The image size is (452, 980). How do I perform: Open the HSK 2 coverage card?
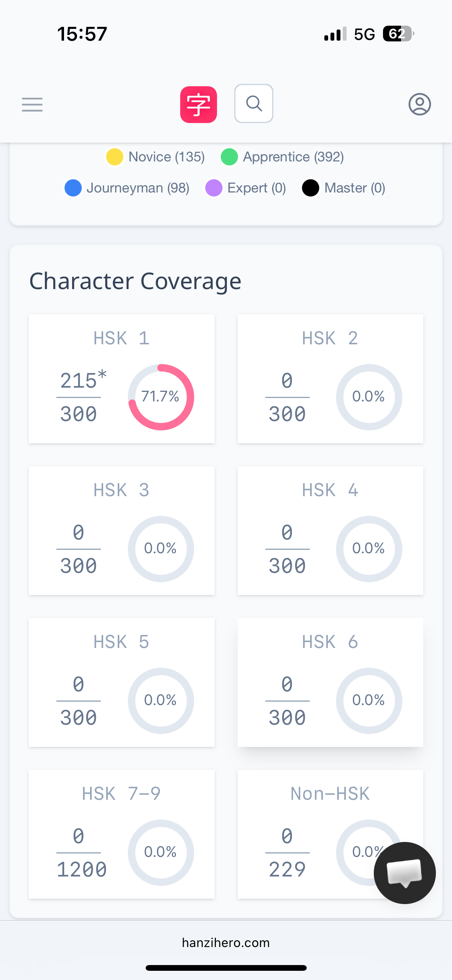pos(330,379)
